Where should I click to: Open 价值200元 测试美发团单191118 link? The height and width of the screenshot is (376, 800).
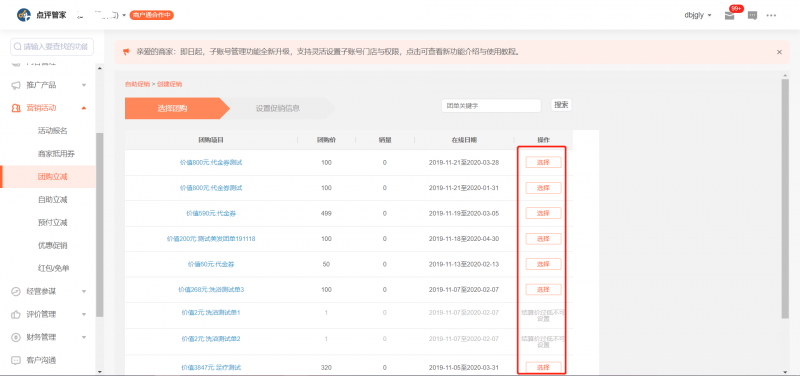pos(211,239)
